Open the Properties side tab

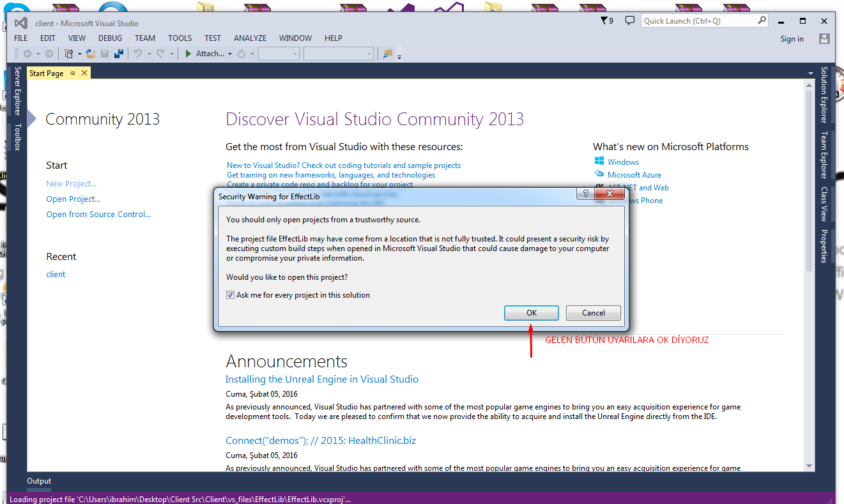[824, 246]
